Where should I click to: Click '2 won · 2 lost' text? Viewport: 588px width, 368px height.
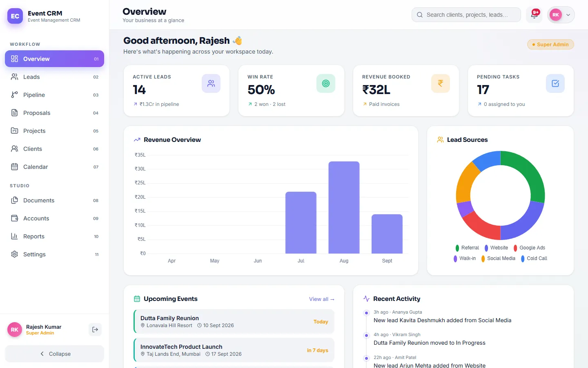[x=270, y=104]
